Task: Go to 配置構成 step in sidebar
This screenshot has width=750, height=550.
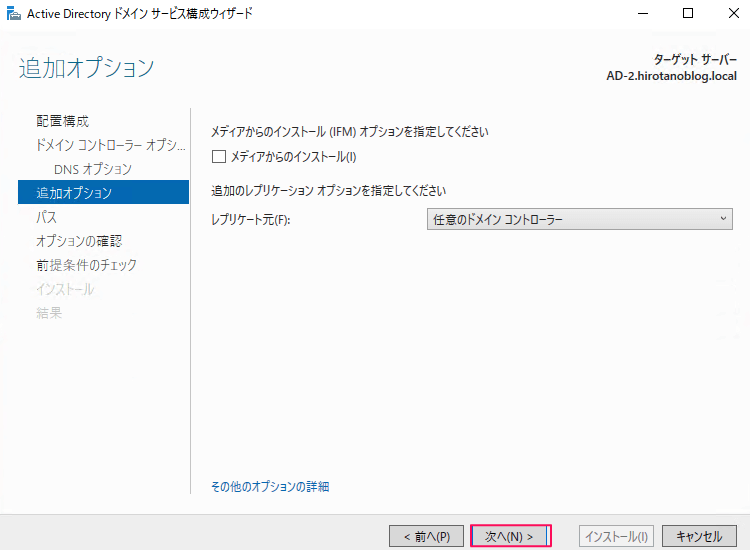Action: click(62, 121)
